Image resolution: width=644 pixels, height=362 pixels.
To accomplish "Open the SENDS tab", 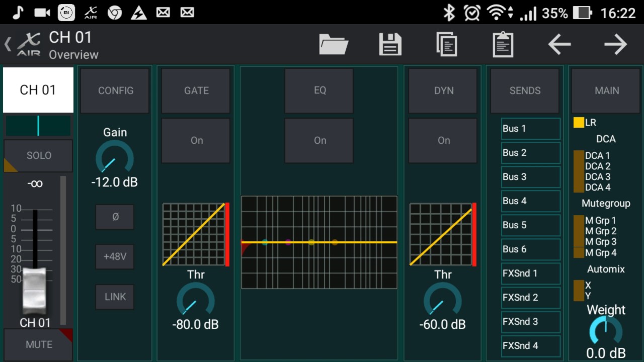I will point(525,90).
